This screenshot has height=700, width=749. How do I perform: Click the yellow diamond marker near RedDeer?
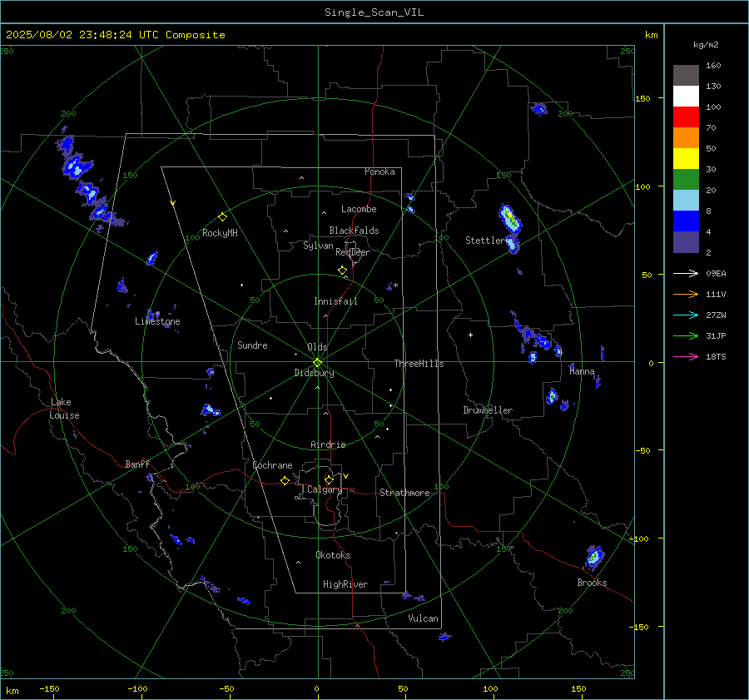pyautogui.click(x=342, y=271)
